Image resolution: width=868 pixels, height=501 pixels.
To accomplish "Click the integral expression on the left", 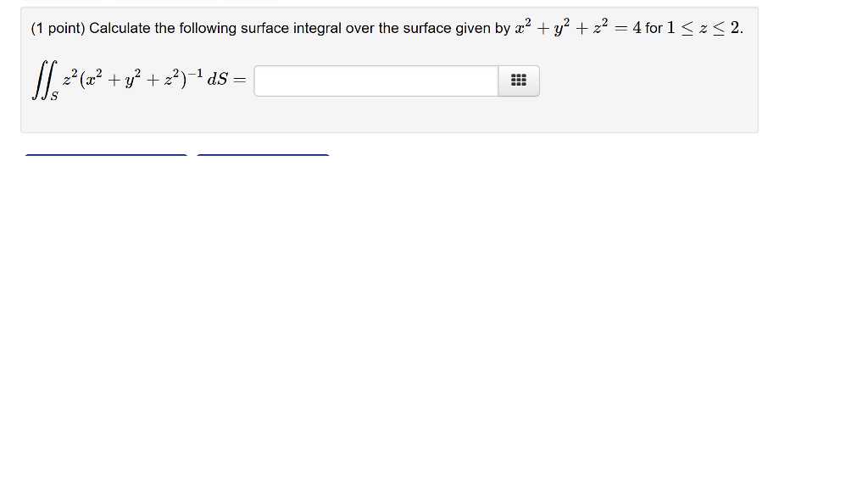I will 136,79.
